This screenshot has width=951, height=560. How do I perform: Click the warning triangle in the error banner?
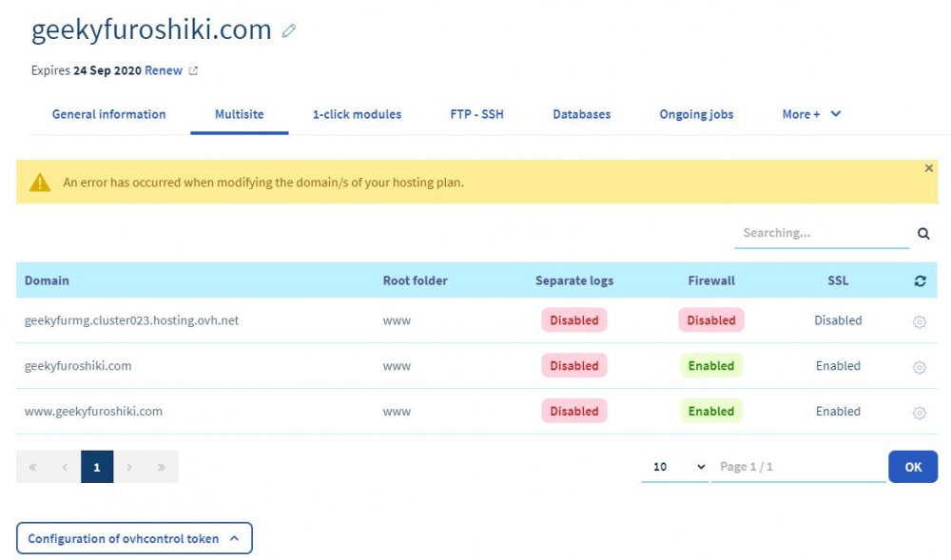pyautogui.click(x=38, y=180)
